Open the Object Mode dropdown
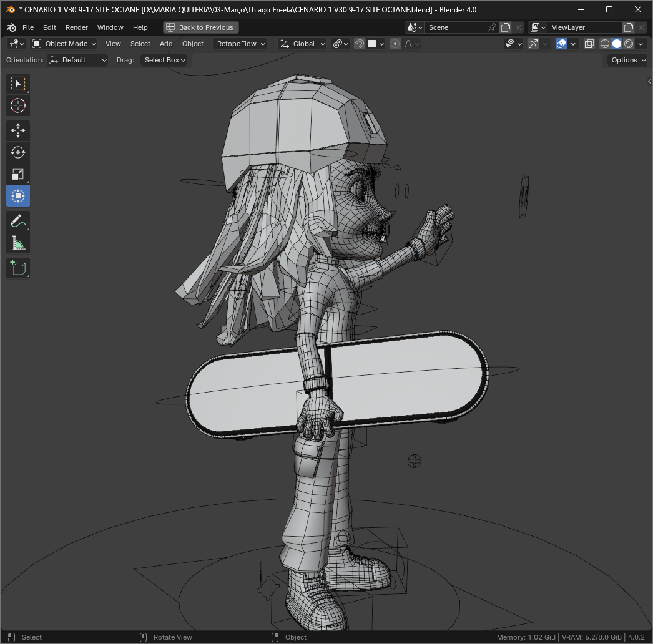The width and height of the screenshot is (653, 644). click(x=64, y=44)
